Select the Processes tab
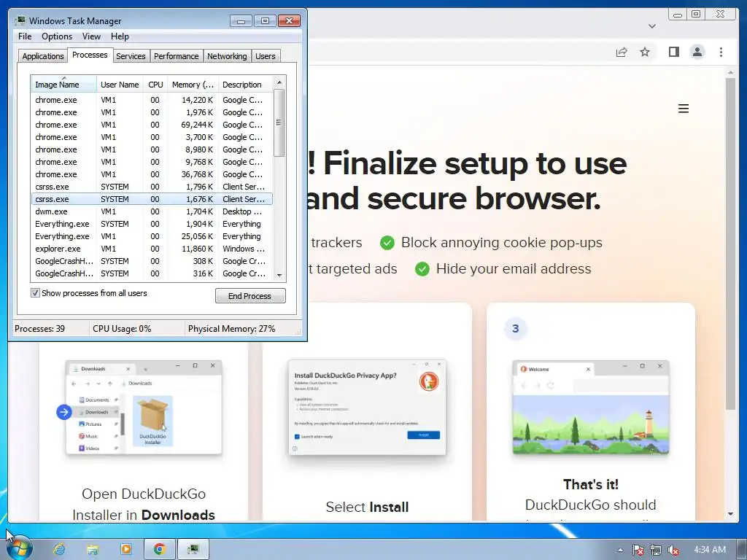747x560 pixels. click(x=90, y=55)
